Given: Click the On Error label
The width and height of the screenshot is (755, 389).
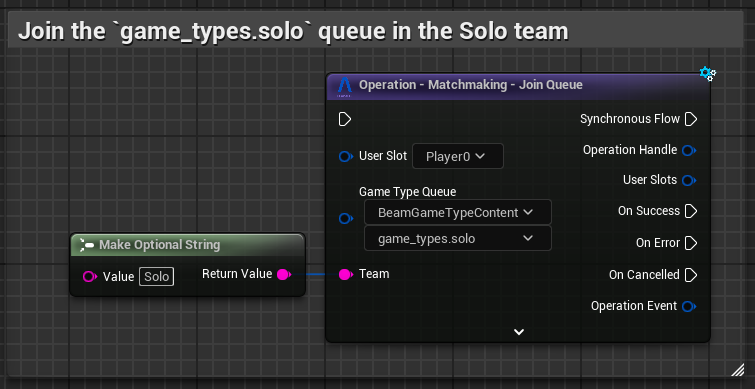Looking at the screenshot, I should [658, 243].
